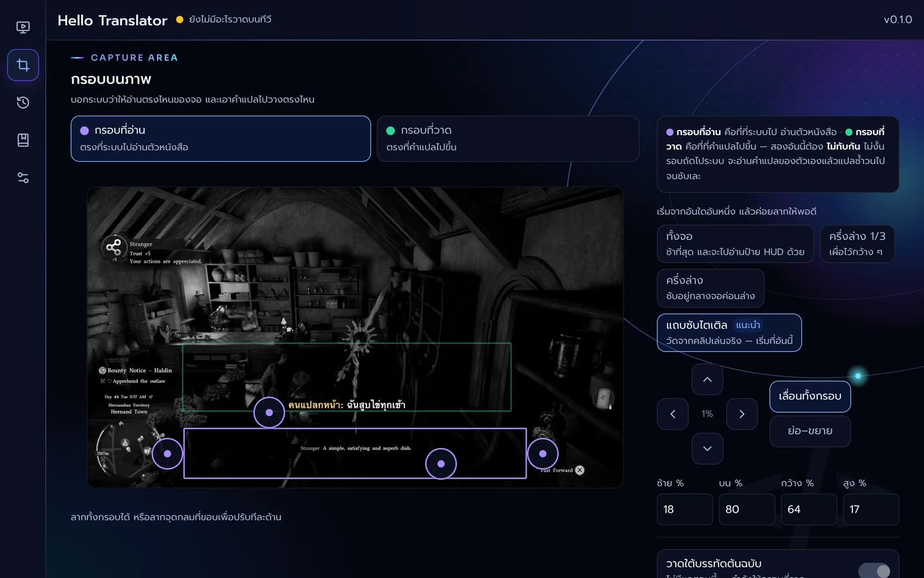Focus the กว้าง % input field
Screen dimensions: 924x578
click(809, 509)
